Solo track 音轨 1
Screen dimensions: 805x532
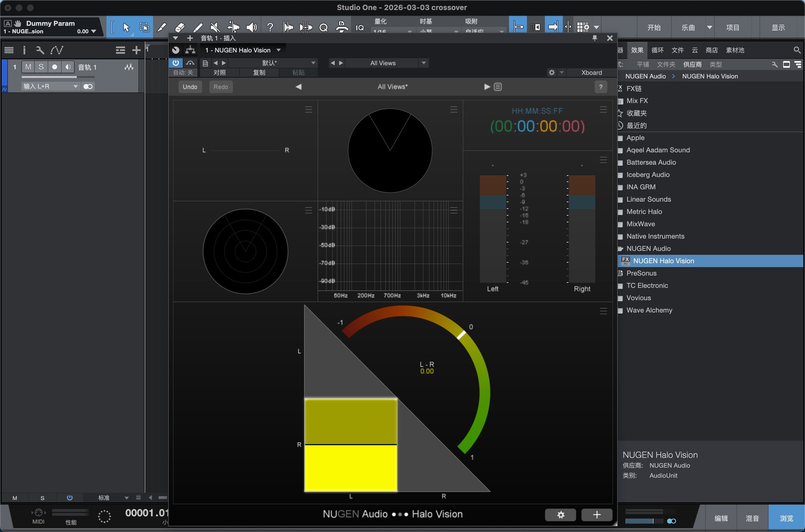(x=41, y=67)
